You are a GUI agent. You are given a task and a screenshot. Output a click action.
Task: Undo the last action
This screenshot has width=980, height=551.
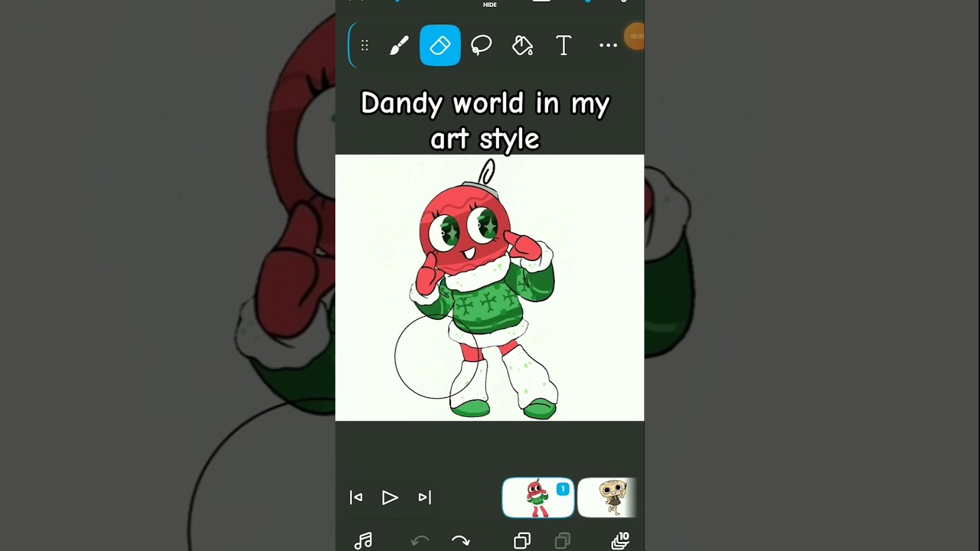(x=420, y=541)
